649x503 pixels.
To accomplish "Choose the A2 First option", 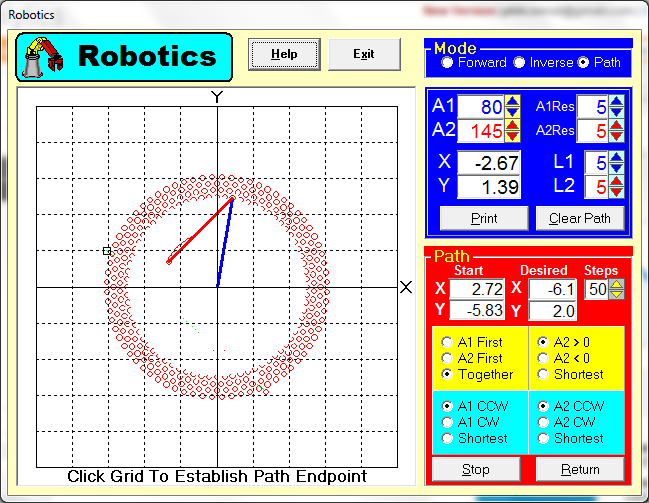I will pyautogui.click(x=446, y=358).
